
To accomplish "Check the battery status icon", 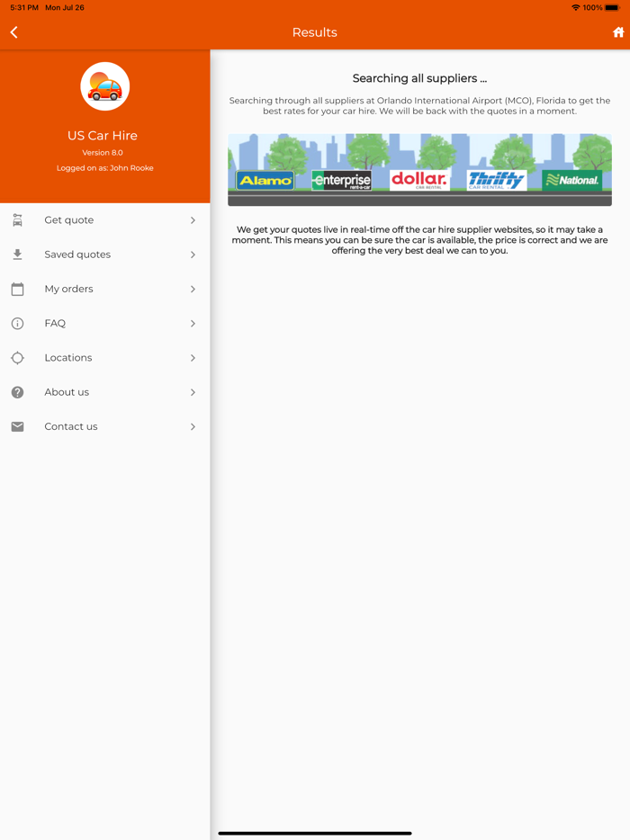I will 612,7.
